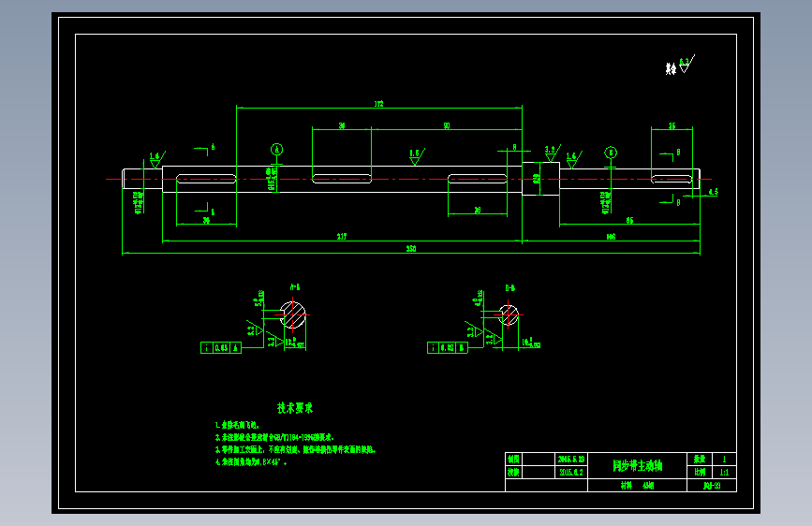Click the title text 同步带主动轴

coord(637,466)
